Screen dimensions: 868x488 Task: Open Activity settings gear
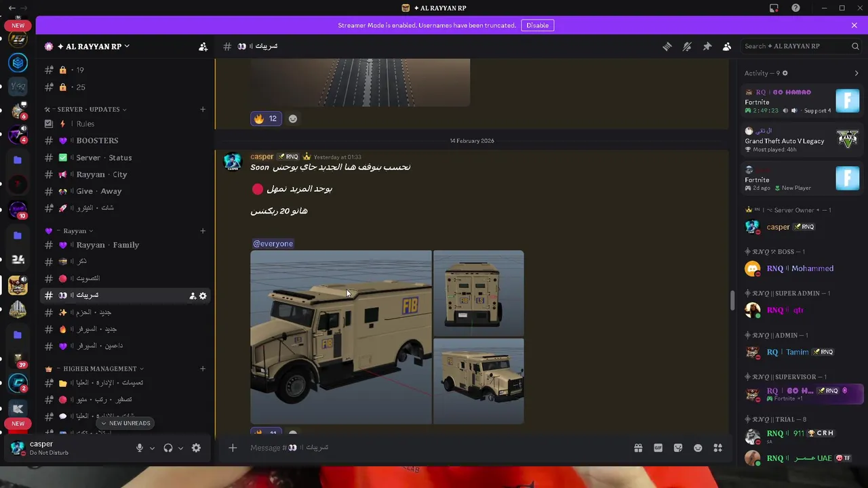[785, 73]
